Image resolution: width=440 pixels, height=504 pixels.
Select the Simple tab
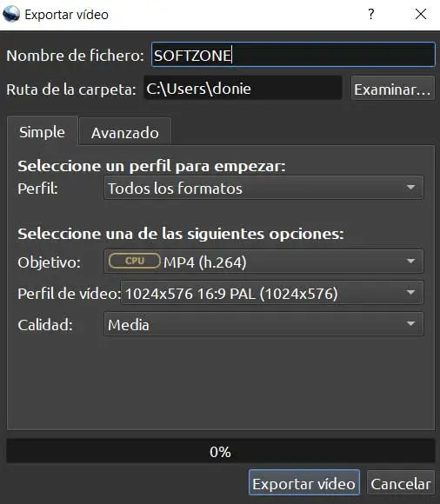(x=42, y=131)
